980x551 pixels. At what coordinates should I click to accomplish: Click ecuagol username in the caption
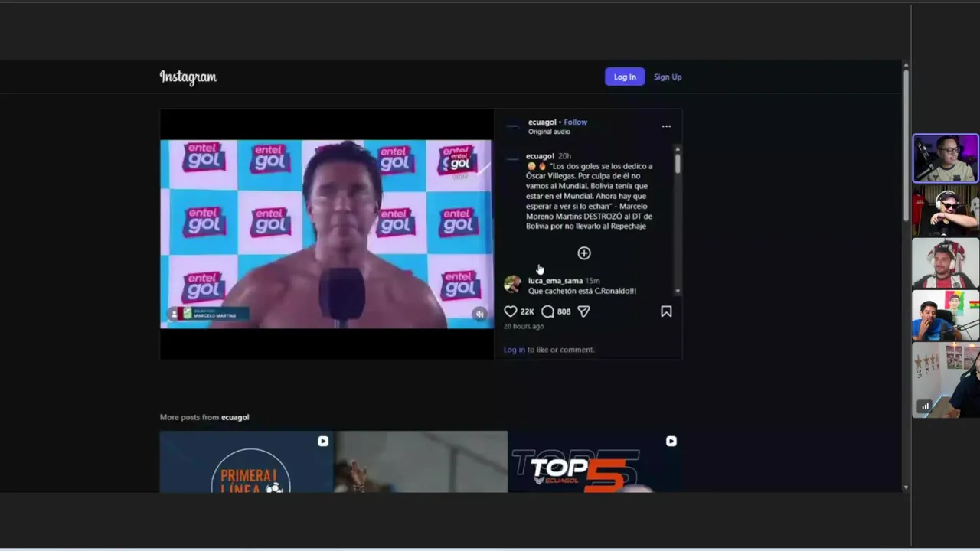(540, 156)
